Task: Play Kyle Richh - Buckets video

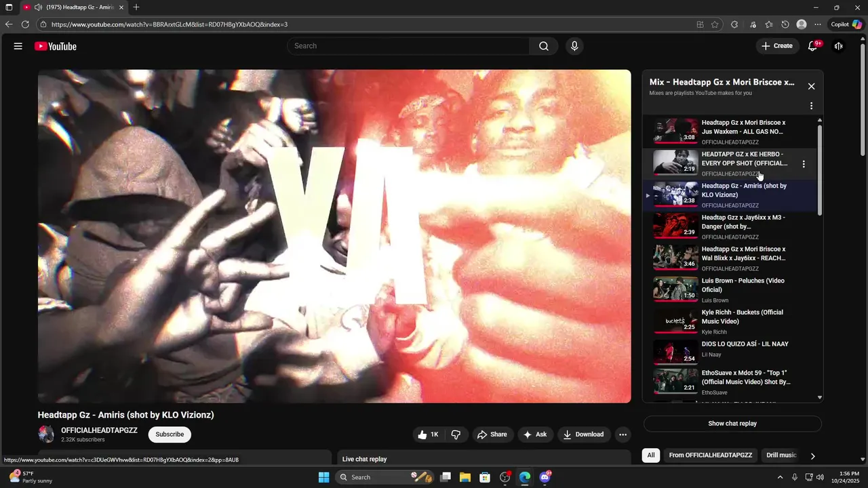Action: [731, 321]
